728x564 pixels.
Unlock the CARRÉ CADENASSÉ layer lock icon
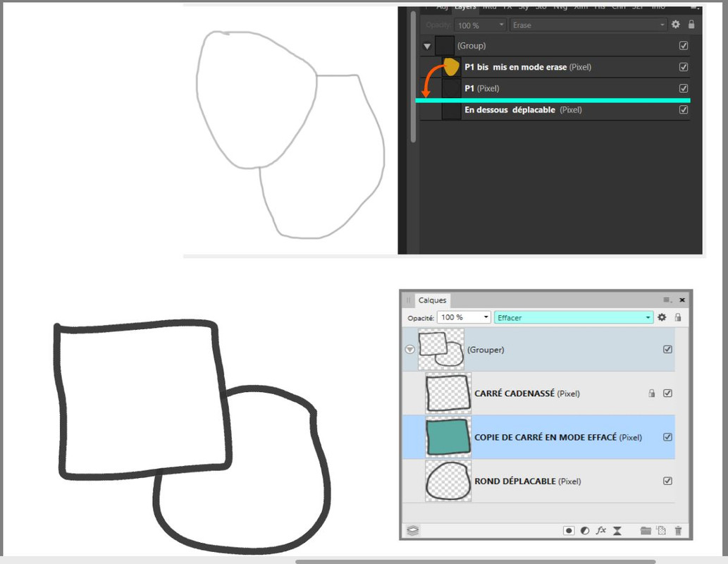[652, 393]
